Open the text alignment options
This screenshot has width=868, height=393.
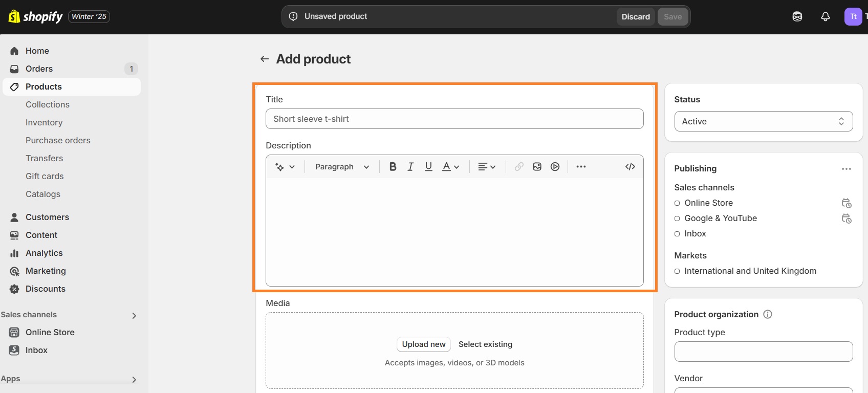[487, 167]
